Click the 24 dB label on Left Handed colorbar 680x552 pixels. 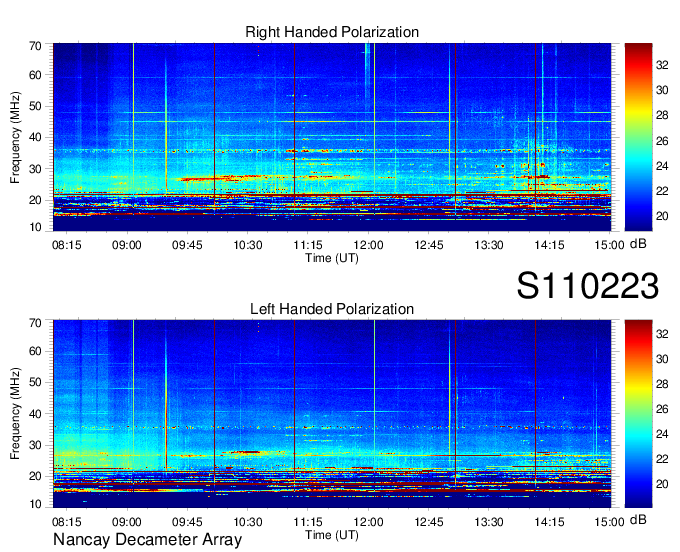point(662,434)
